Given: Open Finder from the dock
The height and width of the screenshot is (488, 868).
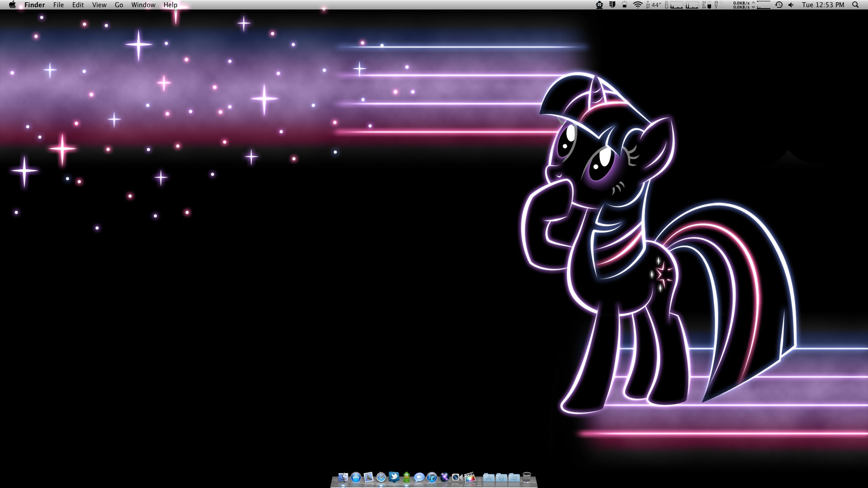Looking at the screenshot, I should coord(343,477).
